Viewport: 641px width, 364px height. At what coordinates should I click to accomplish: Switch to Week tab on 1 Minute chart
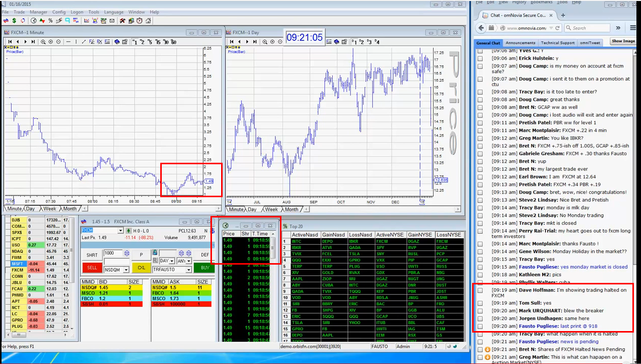click(x=50, y=209)
